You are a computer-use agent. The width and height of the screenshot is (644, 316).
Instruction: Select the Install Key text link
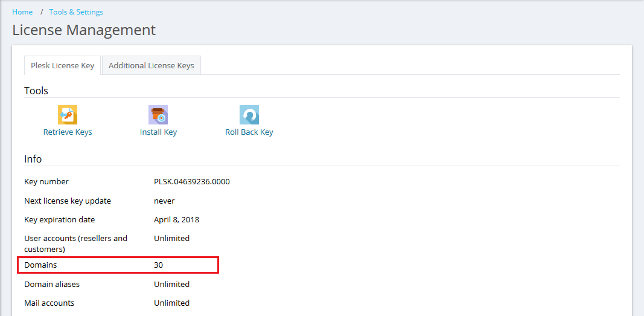click(158, 132)
